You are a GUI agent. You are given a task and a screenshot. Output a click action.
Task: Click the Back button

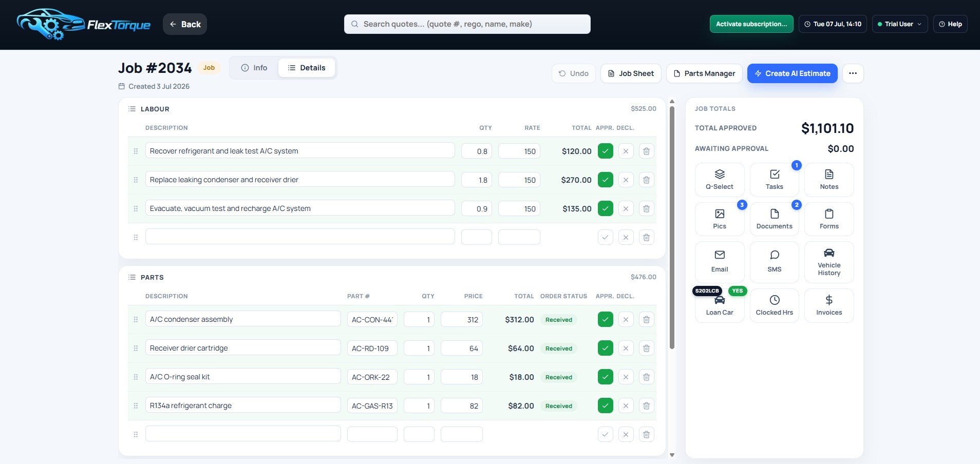click(185, 24)
